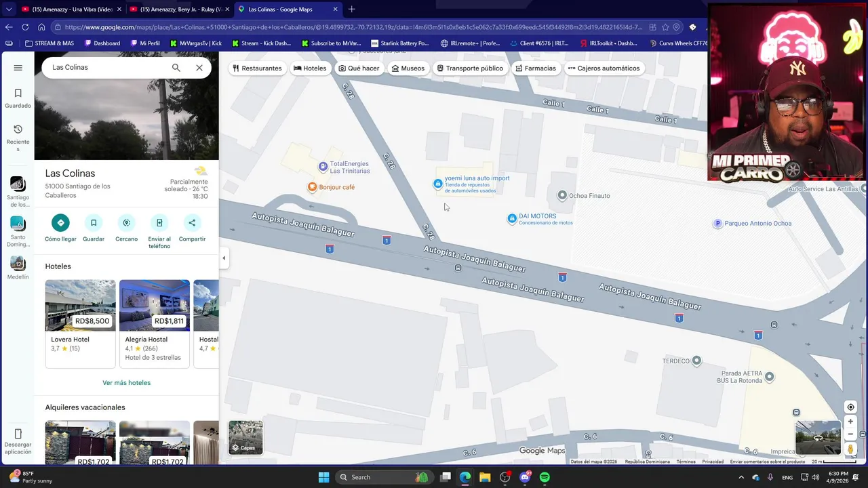Select the Qué hacer chip

click(359, 68)
